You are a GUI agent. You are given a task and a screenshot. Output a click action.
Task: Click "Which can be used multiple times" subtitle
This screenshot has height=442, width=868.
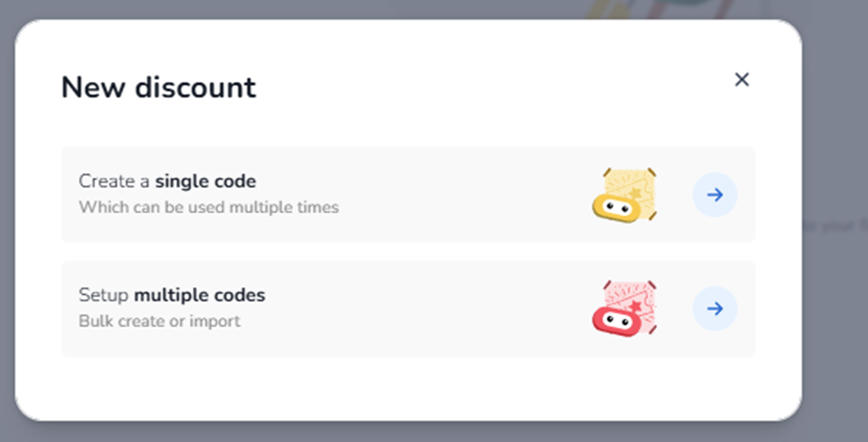pos(209,207)
